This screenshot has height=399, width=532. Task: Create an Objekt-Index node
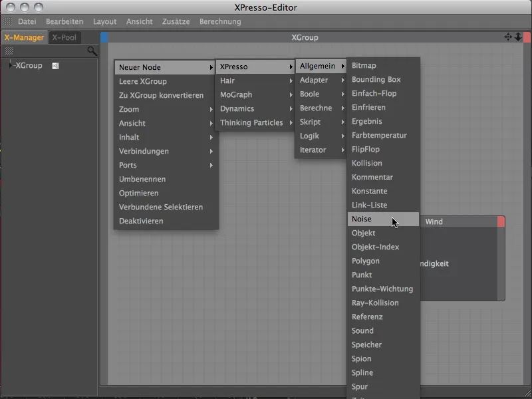[383, 247]
